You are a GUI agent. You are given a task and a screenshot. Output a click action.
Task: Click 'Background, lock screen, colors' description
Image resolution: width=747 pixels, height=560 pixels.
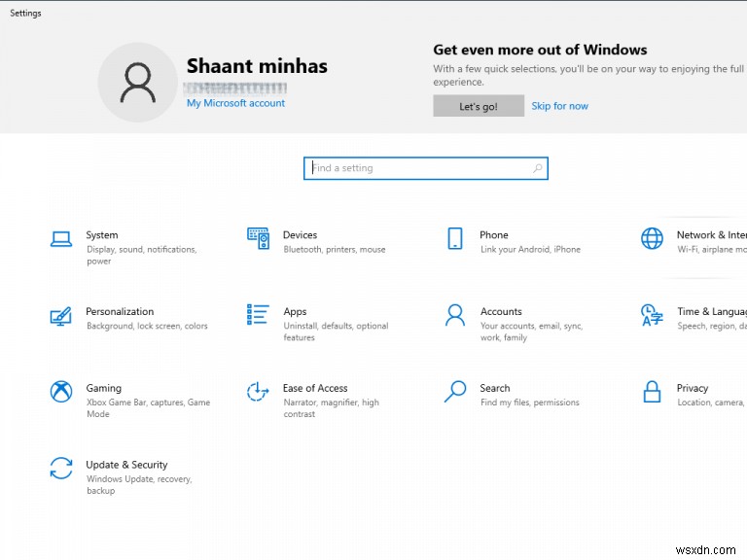pyautogui.click(x=147, y=327)
